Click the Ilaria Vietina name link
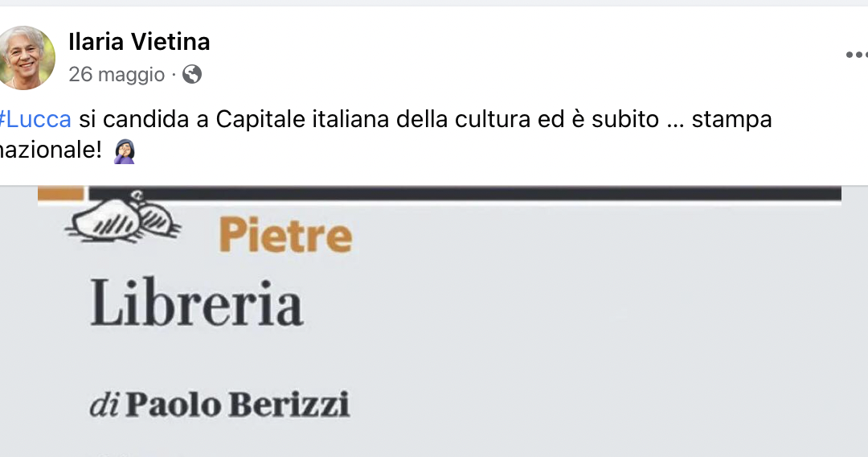This screenshot has width=868, height=457. [139, 42]
